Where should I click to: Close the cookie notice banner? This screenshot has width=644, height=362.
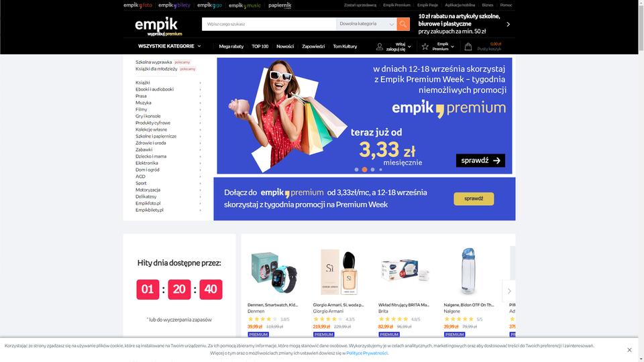click(x=629, y=350)
